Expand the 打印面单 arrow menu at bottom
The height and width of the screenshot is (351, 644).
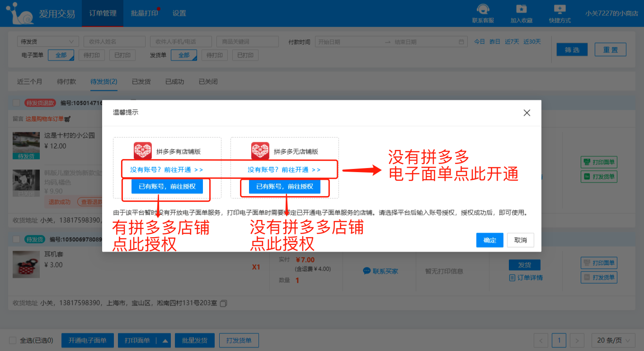(x=165, y=341)
